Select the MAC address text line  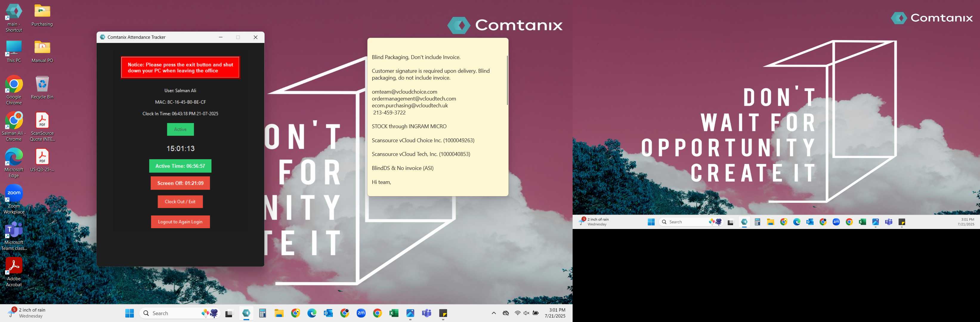click(x=180, y=102)
